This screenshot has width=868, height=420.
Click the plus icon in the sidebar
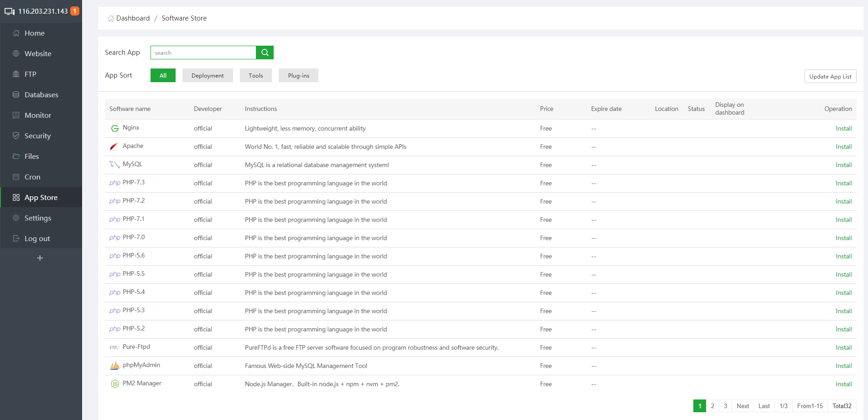[x=40, y=258]
